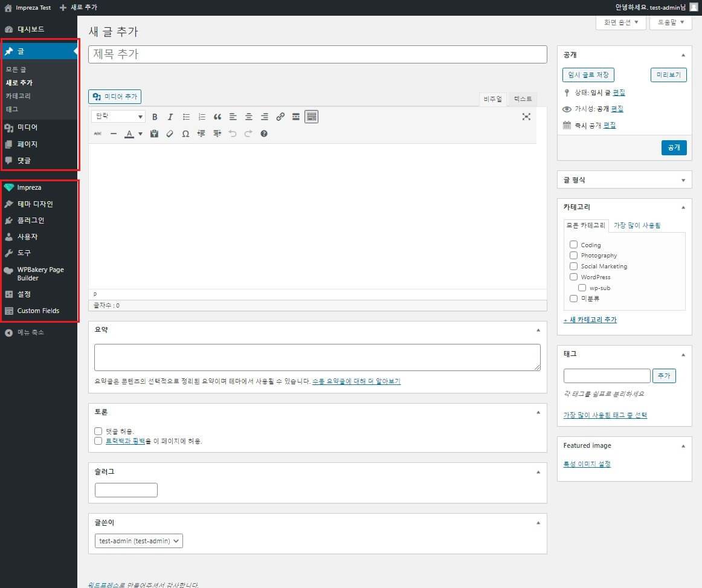This screenshot has width=702, height=588.
Task: Collapse the 공개 publish panel
Action: click(683, 55)
